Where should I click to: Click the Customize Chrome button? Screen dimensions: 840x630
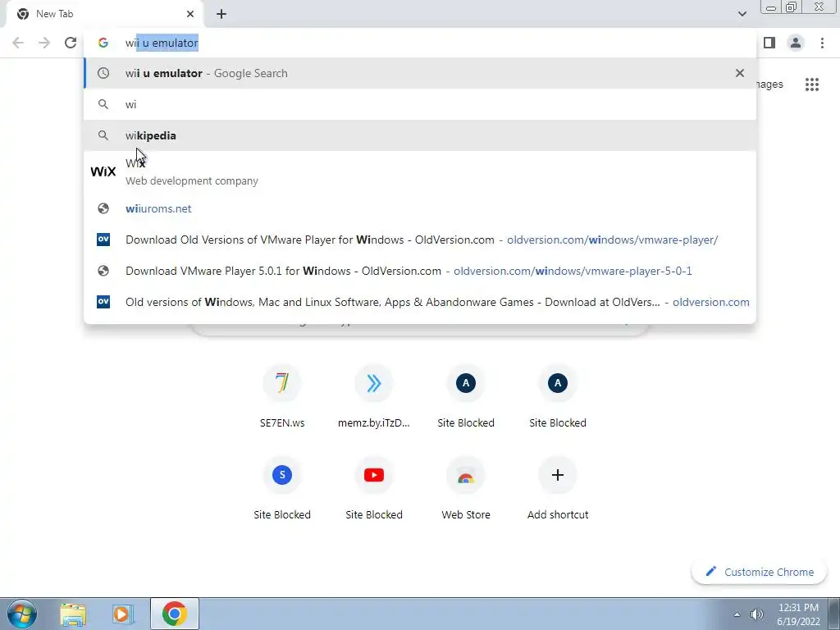[759, 572]
